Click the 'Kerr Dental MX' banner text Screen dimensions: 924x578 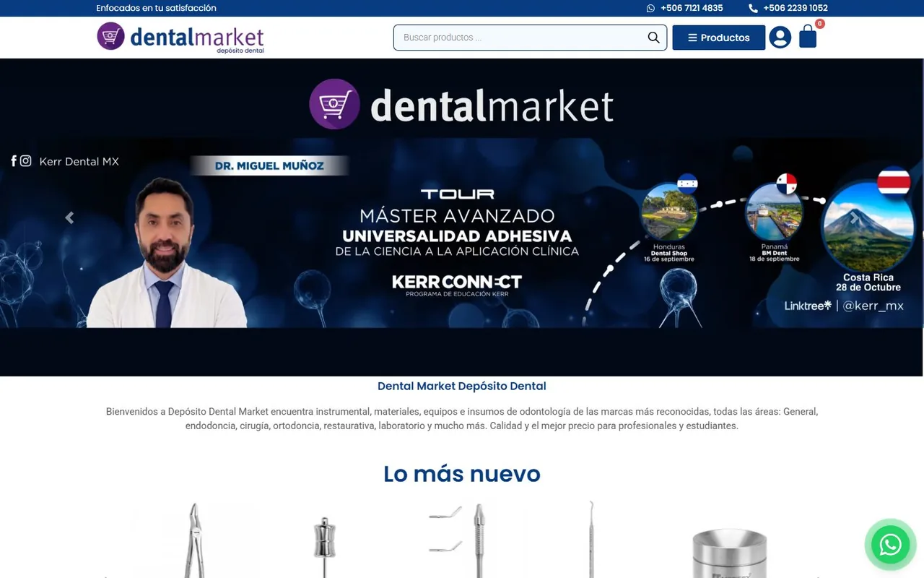point(79,161)
